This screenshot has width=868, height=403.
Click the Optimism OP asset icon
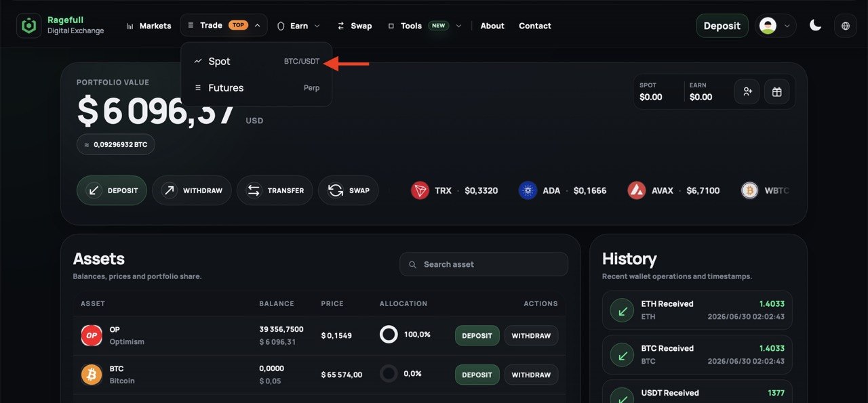click(x=92, y=335)
